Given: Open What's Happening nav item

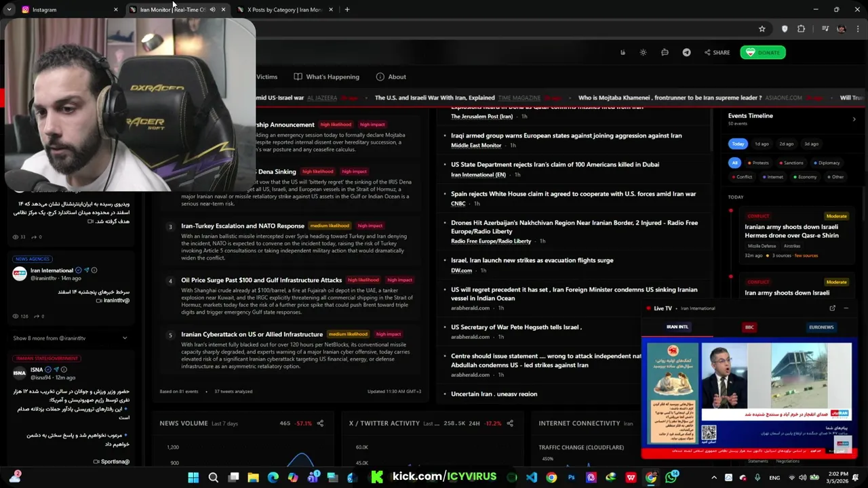Looking at the screenshot, I should tap(327, 77).
